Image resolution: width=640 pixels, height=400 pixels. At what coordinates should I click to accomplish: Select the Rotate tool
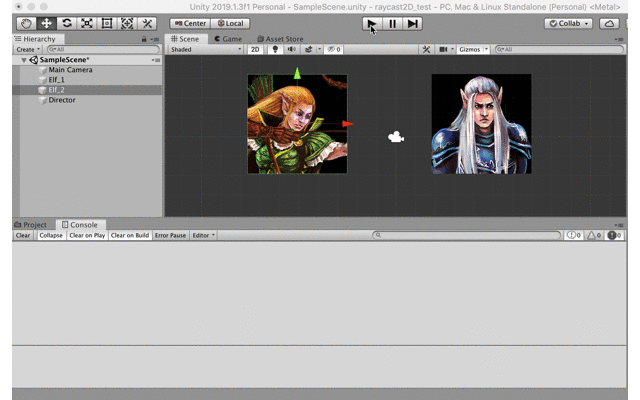66,23
